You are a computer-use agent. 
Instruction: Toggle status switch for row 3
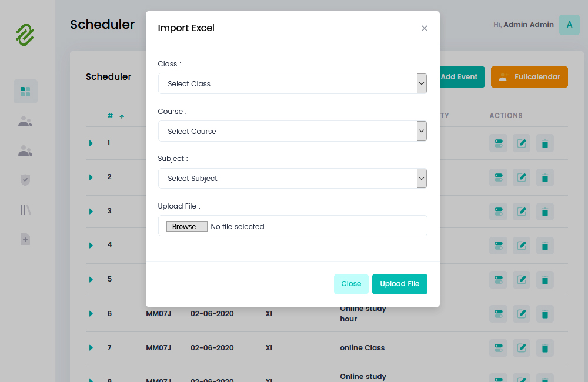click(x=499, y=212)
